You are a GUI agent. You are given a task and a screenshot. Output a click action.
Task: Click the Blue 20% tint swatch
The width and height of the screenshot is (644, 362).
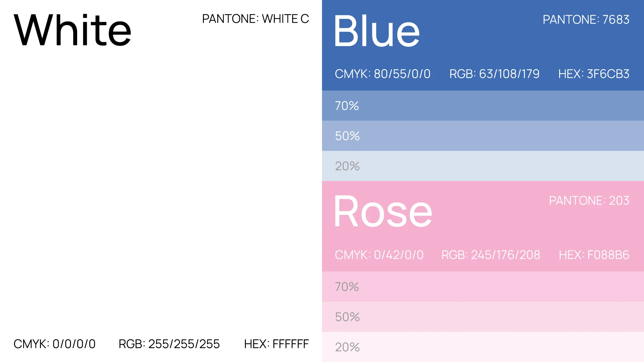483,166
